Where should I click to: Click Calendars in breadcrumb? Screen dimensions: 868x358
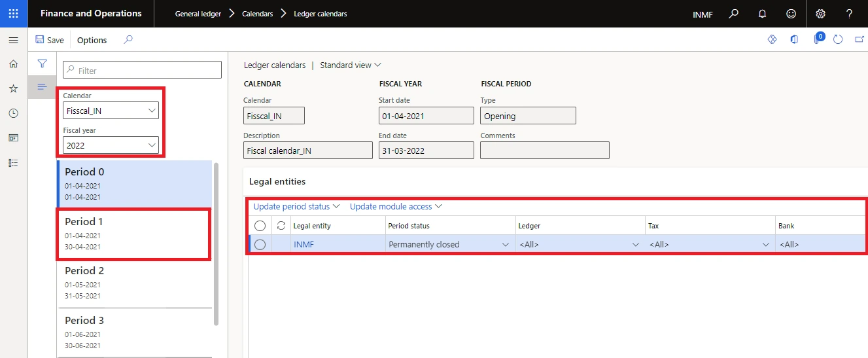[257, 14]
